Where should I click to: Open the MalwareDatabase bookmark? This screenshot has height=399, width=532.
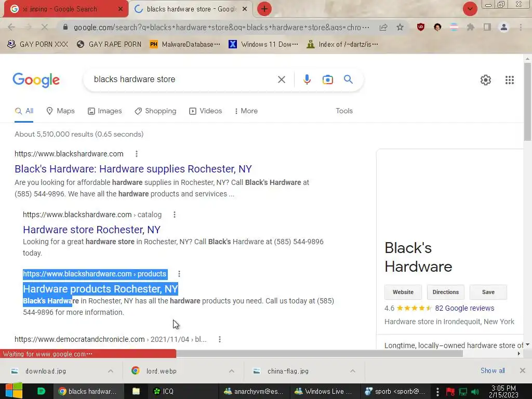(x=185, y=45)
